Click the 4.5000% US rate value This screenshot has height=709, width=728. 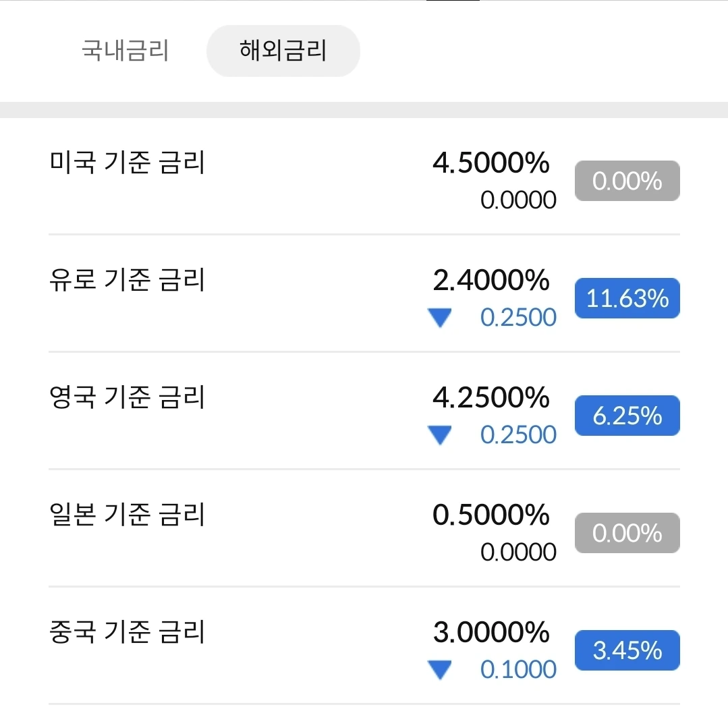pyautogui.click(x=491, y=163)
